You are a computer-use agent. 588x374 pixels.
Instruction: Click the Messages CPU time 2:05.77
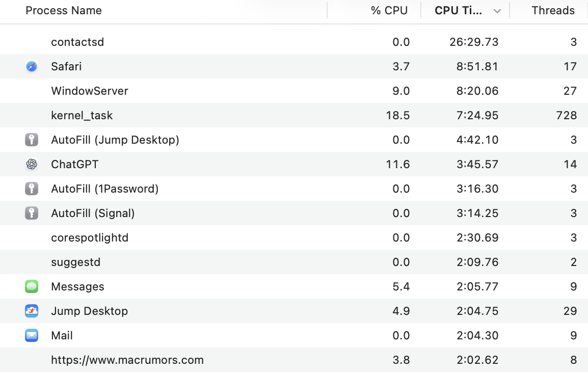pyautogui.click(x=477, y=286)
